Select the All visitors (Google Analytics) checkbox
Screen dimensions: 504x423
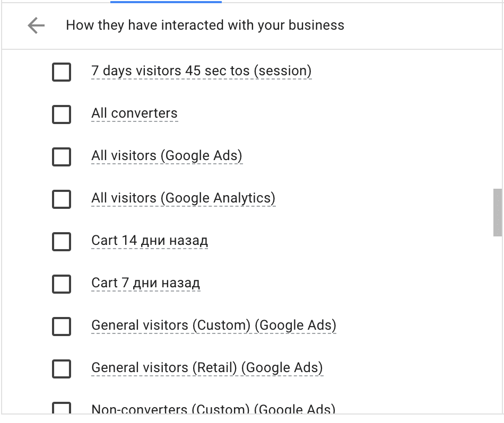[62, 199]
